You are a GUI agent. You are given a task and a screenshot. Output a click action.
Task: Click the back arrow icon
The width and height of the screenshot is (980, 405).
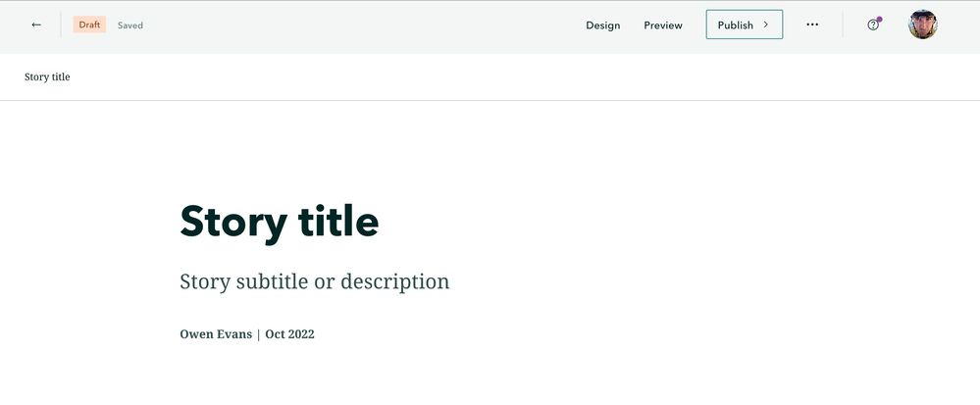(x=36, y=25)
